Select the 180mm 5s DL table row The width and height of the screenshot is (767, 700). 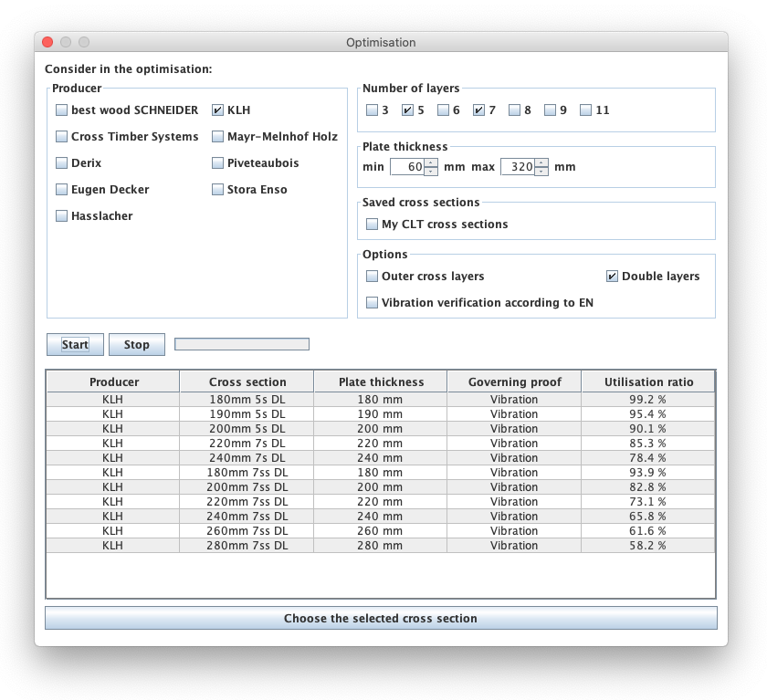pos(247,399)
